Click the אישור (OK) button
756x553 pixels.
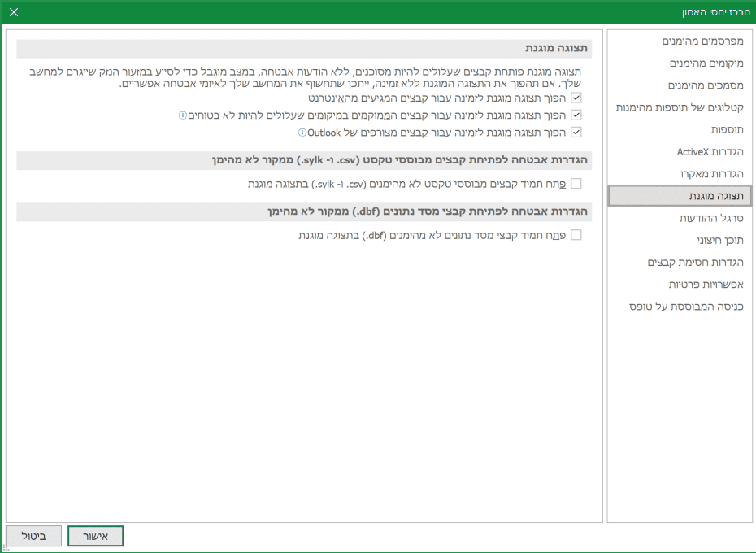[95, 536]
